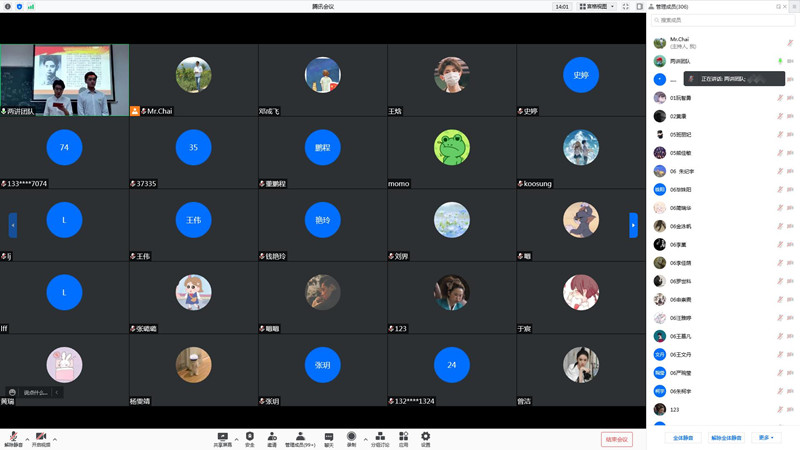Open the share screen tool
Screen dimensions: 800x450
[222, 439]
